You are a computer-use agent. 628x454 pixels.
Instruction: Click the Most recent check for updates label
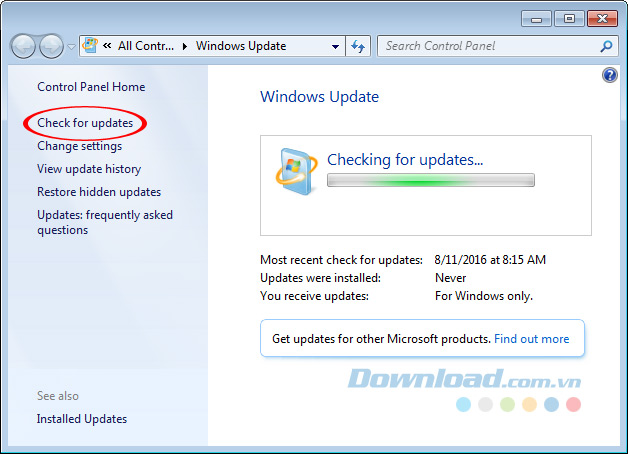[341, 260]
